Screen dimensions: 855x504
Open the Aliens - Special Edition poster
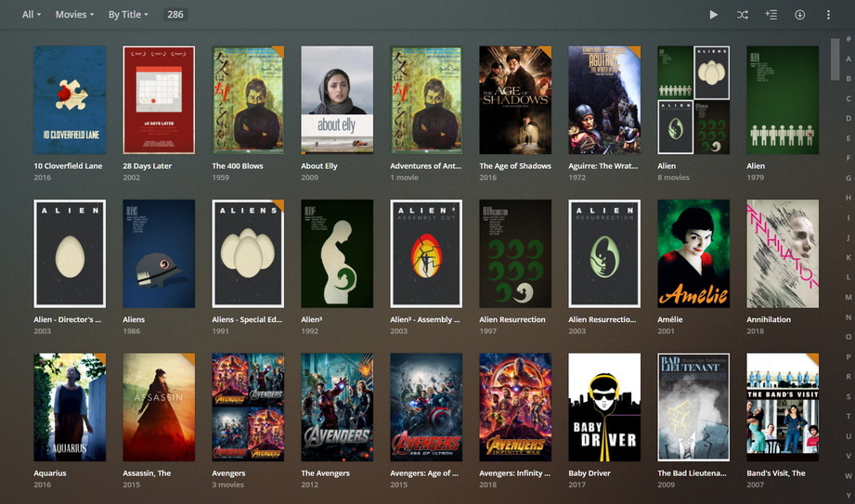click(248, 253)
